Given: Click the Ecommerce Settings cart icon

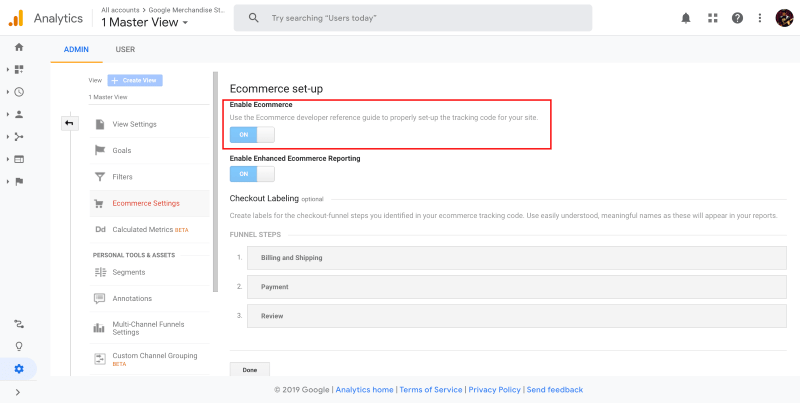Looking at the screenshot, I should point(100,204).
